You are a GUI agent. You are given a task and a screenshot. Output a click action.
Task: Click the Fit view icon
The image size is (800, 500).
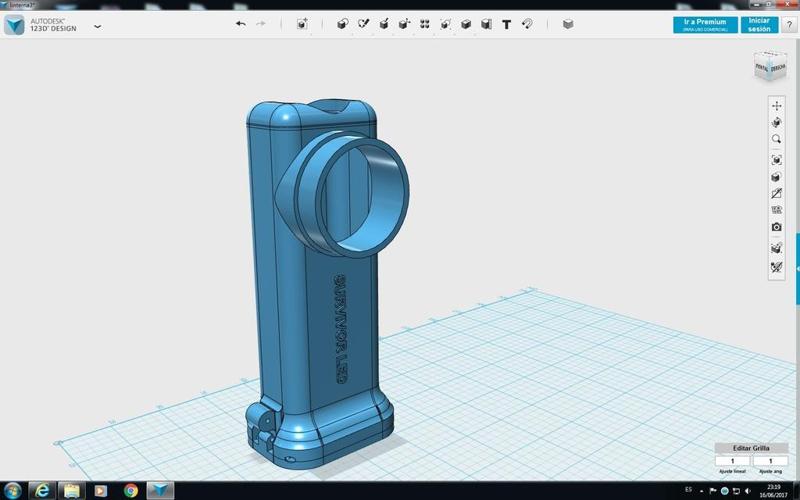point(776,160)
